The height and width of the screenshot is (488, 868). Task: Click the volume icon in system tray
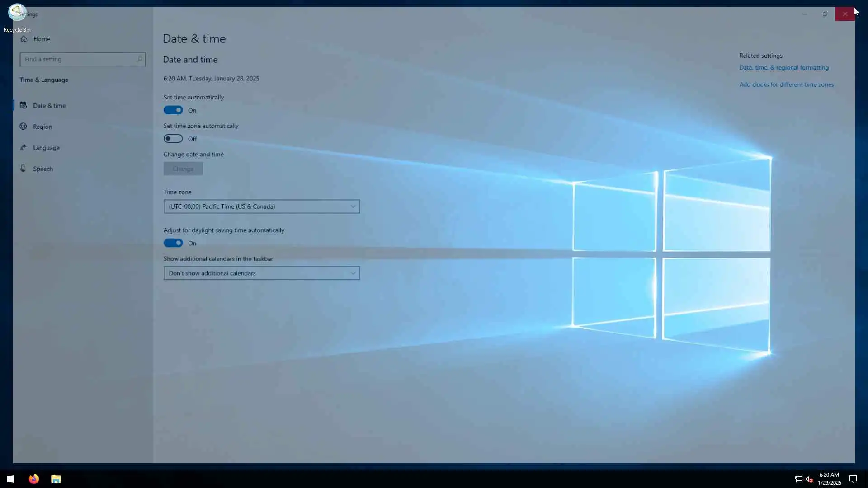pyautogui.click(x=809, y=479)
